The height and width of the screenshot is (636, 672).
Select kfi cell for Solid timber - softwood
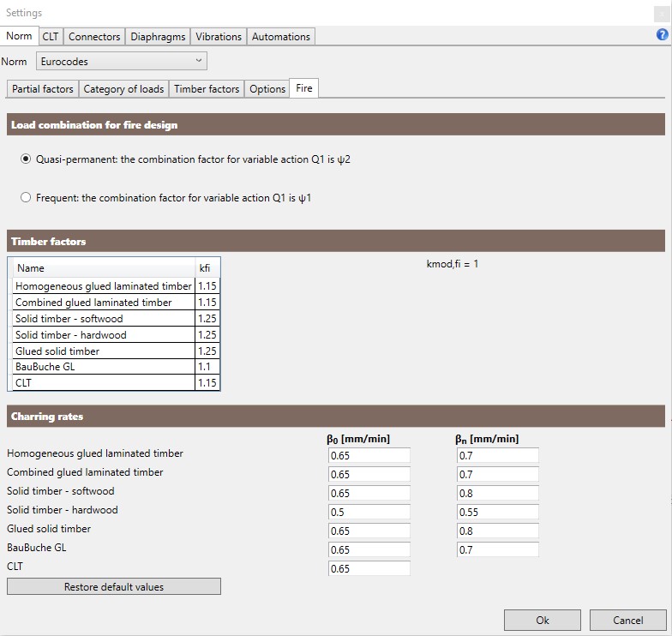[x=207, y=319]
